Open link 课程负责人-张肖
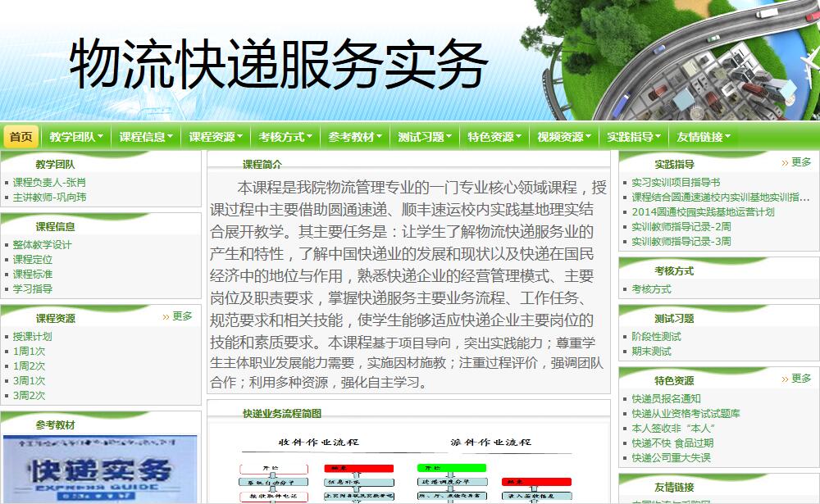Image resolution: width=820 pixels, height=504 pixels. (x=49, y=183)
